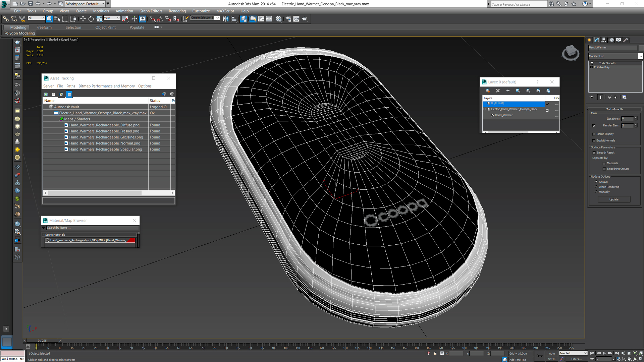Enable Separate by Materials checkbox
Viewport: 644px width, 362px height.
pyautogui.click(x=604, y=164)
